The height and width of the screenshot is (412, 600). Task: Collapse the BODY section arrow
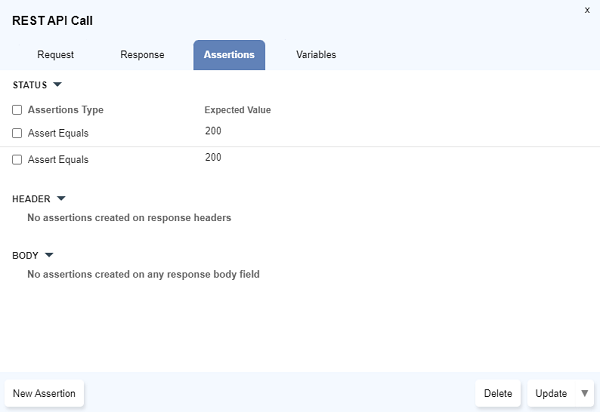49,255
